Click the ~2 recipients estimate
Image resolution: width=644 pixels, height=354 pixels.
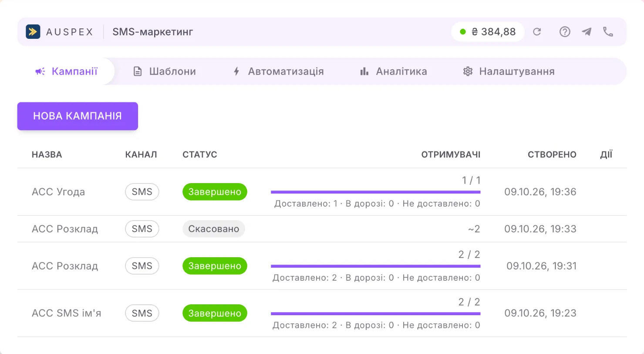point(474,229)
